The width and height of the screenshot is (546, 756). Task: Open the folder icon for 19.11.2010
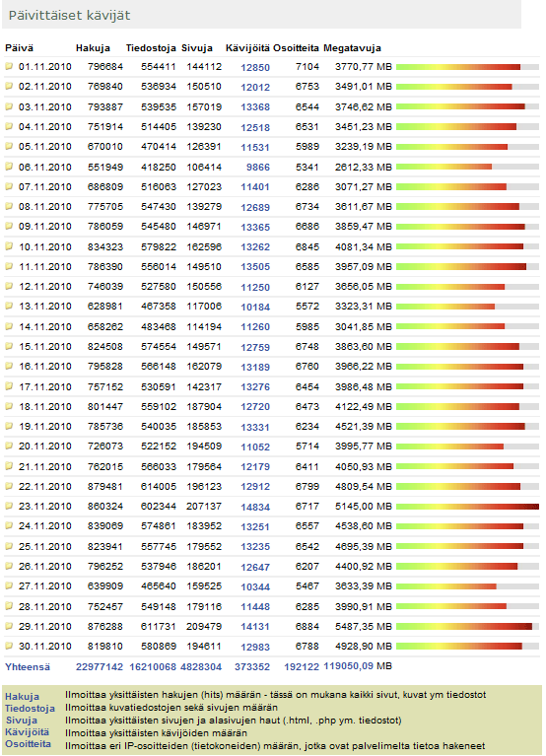point(9,426)
